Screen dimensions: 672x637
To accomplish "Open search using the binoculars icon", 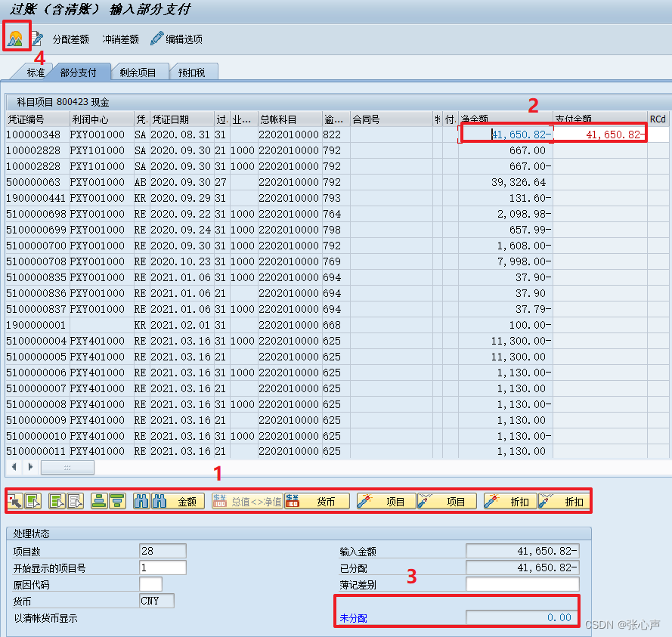I will 141,501.
